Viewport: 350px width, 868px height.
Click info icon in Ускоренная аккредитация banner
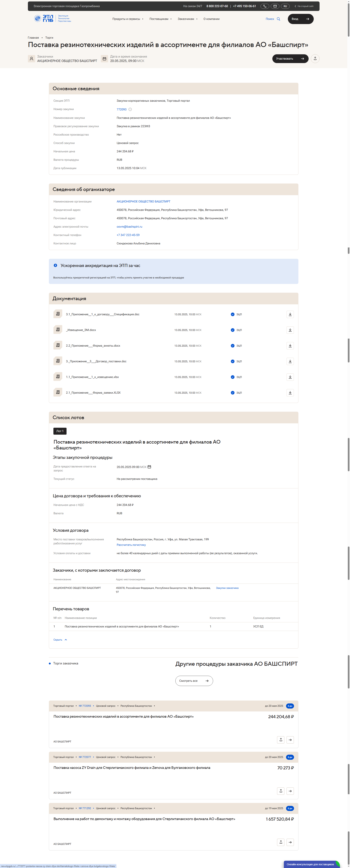(x=55, y=266)
